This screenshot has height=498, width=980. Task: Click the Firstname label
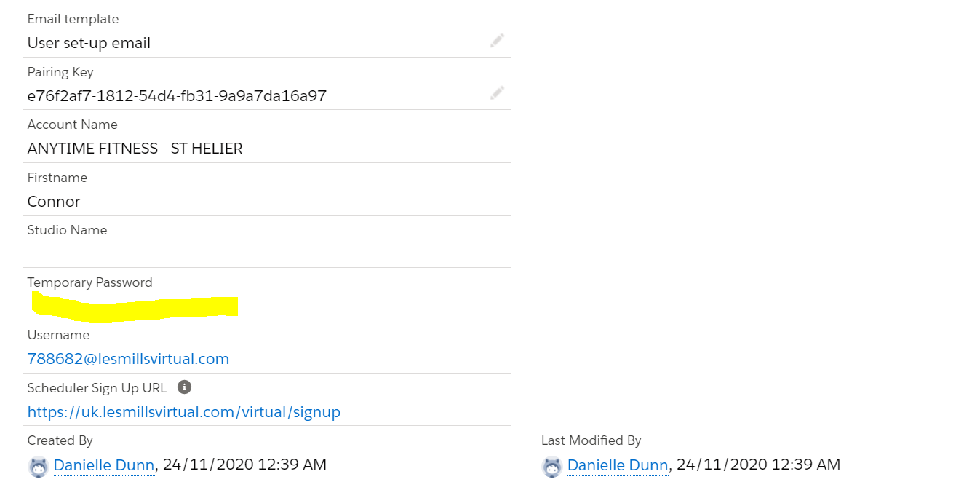(x=57, y=178)
